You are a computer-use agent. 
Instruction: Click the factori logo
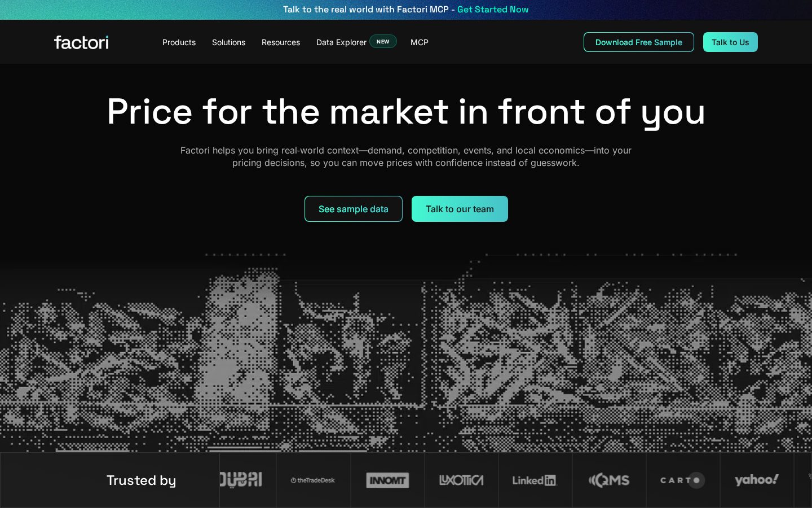tap(81, 42)
